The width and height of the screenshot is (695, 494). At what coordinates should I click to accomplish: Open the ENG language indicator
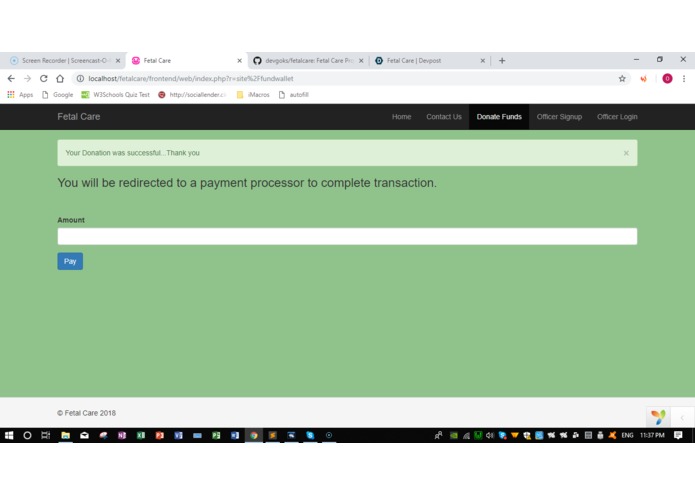[627, 435]
